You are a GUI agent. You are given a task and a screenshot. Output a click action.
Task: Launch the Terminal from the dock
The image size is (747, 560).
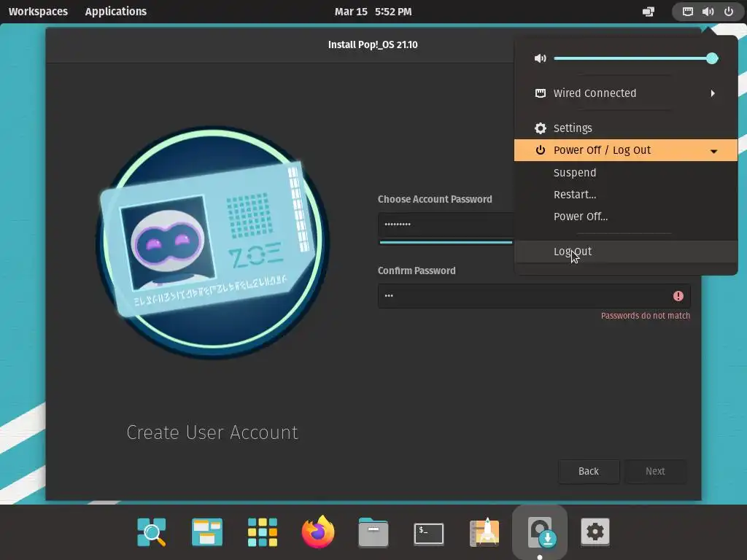[x=429, y=533]
